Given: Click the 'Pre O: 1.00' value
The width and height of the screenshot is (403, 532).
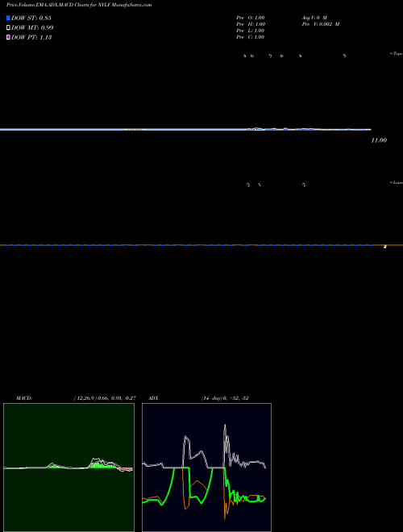Looking at the screenshot, I should [x=251, y=18].
